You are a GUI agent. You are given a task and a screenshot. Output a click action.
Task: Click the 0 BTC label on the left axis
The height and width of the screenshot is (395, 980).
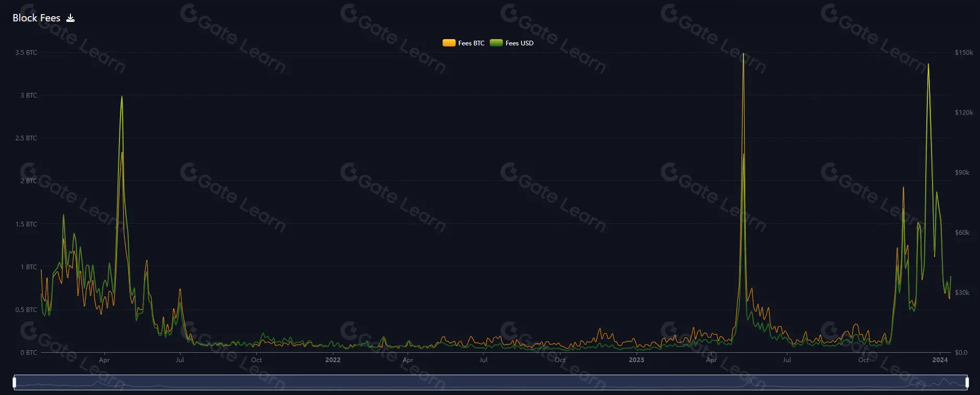pyautogui.click(x=29, y=353)
